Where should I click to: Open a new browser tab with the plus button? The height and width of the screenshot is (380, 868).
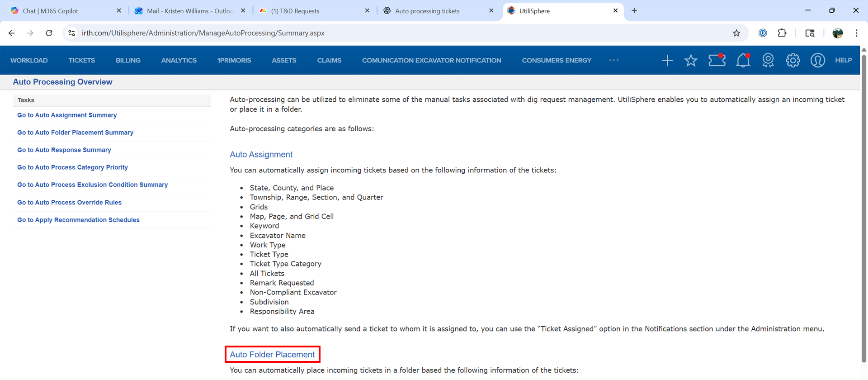tap(634, 10)
